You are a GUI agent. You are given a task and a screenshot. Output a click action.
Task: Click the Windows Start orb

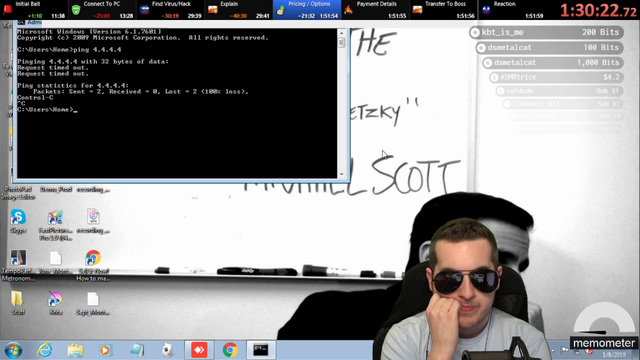click(x=13, y=350)
